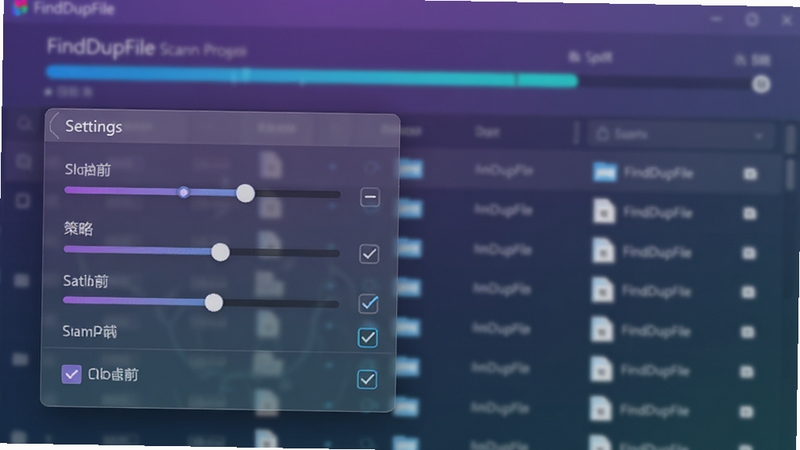The image size is (800, 450).
Task: Uncheck the box beside the second slider
Action: tap(369, 254)
